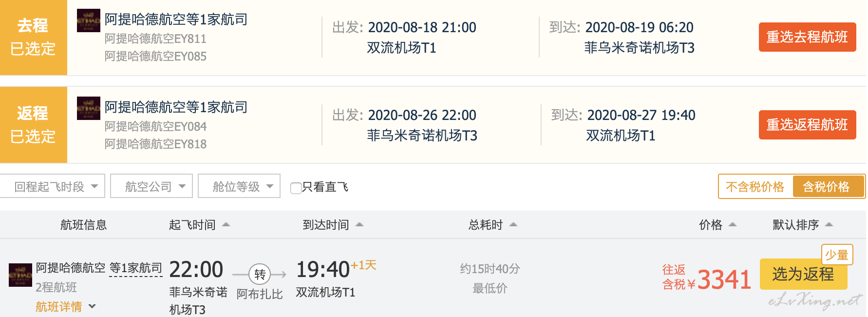868x317 pixels.
Task: Open the 回程起飞时段 dropdown
Action: pyautogui.click(x=53, y=186)
